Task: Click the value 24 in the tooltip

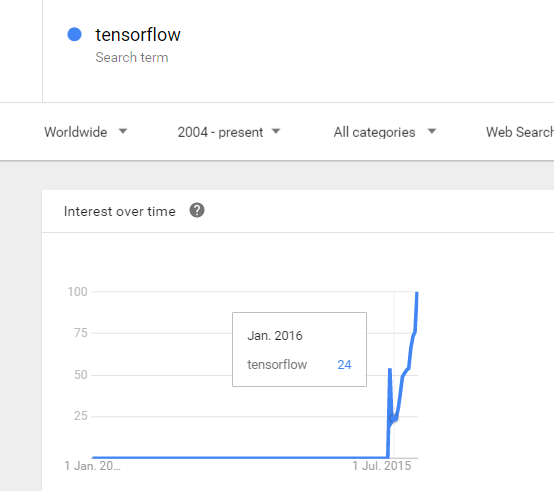Action: (344, 365)
